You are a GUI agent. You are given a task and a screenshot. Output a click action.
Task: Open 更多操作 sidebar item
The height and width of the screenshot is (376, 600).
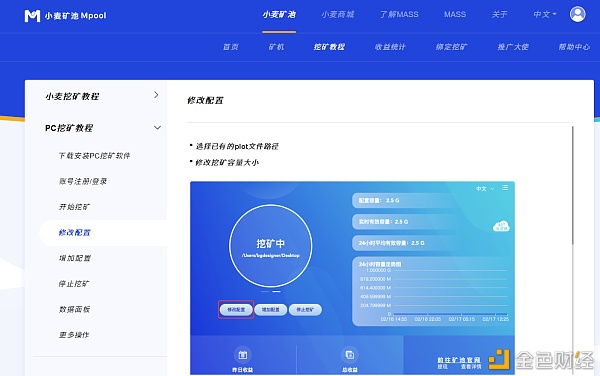(x=74, y=335)
